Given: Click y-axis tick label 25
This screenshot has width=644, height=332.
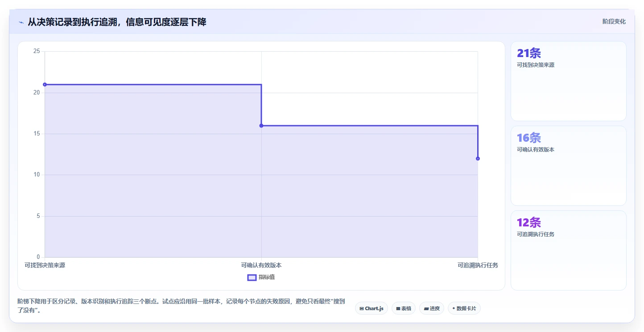Looking at the screenshot, I should click(37, 51).
